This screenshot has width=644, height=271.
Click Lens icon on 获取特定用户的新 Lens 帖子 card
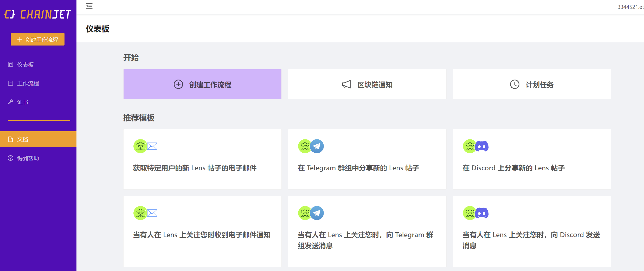tap(140, 146)
